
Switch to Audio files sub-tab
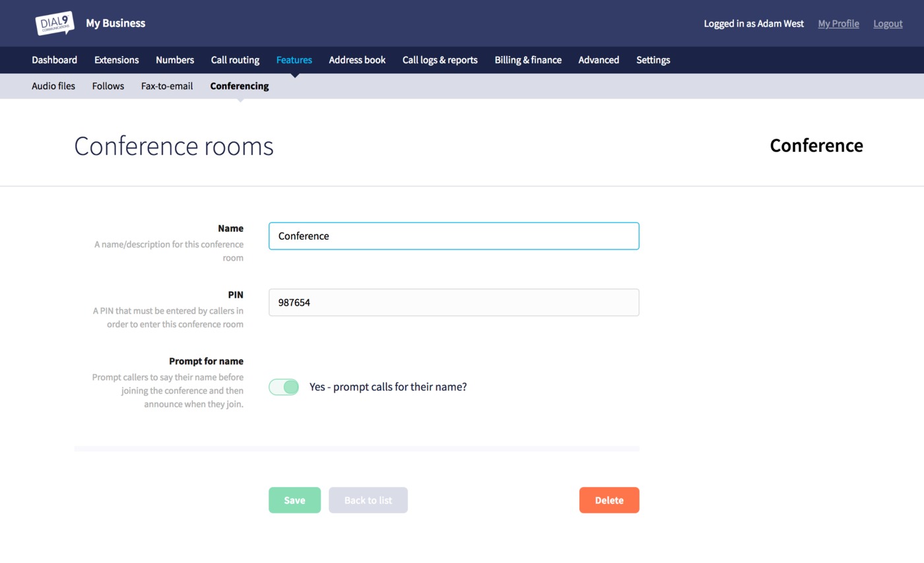[x=53, y=86]
